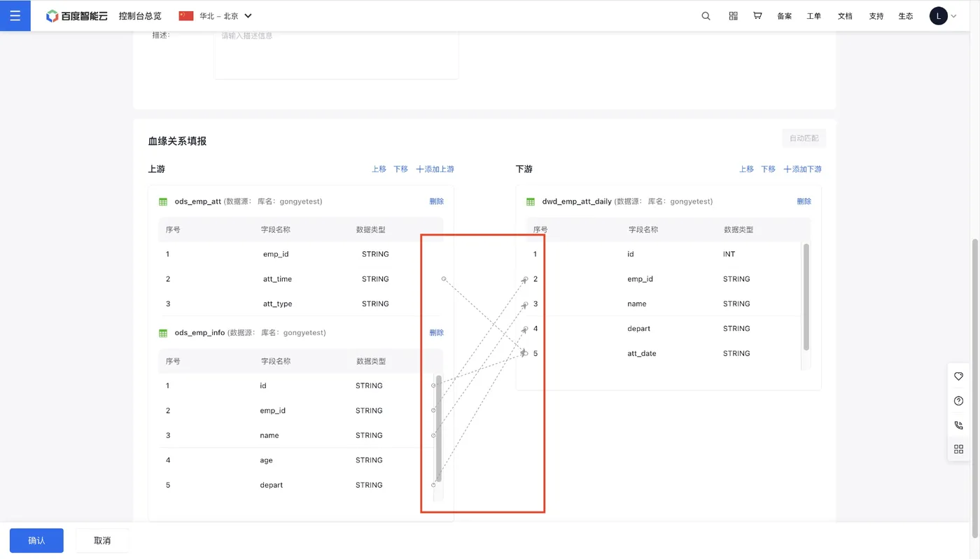
Task: Open the 工单 menu item
Action: [x=813, y=16]
